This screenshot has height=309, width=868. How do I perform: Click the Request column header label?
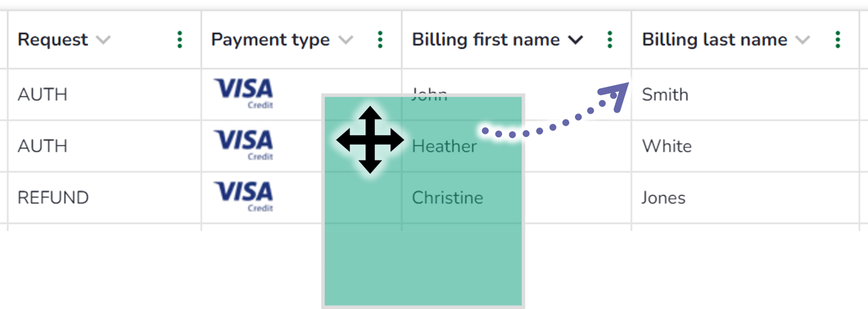(53, 40)
